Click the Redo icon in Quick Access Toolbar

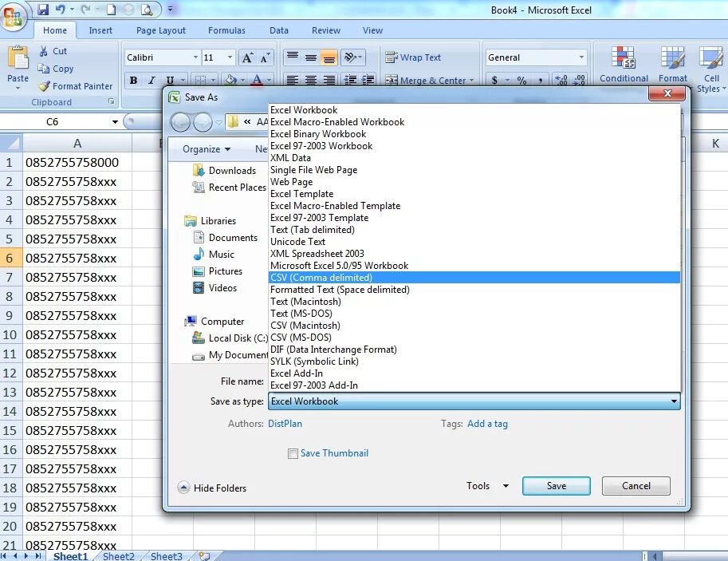(85, 10)
